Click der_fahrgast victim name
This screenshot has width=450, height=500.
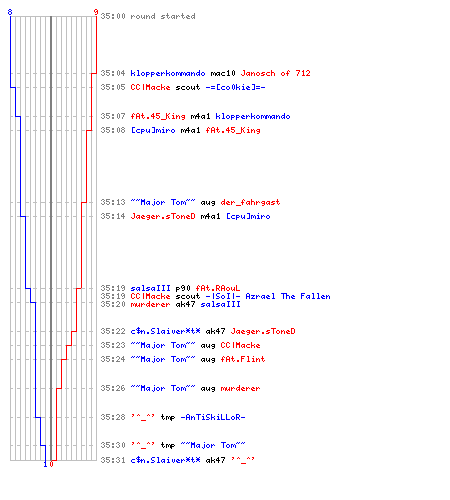(250, 202)
